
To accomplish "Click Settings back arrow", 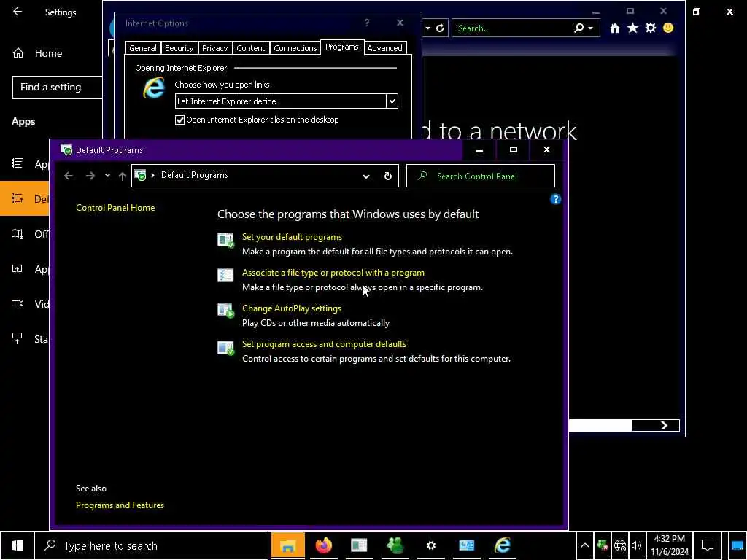I will point(18,12).
